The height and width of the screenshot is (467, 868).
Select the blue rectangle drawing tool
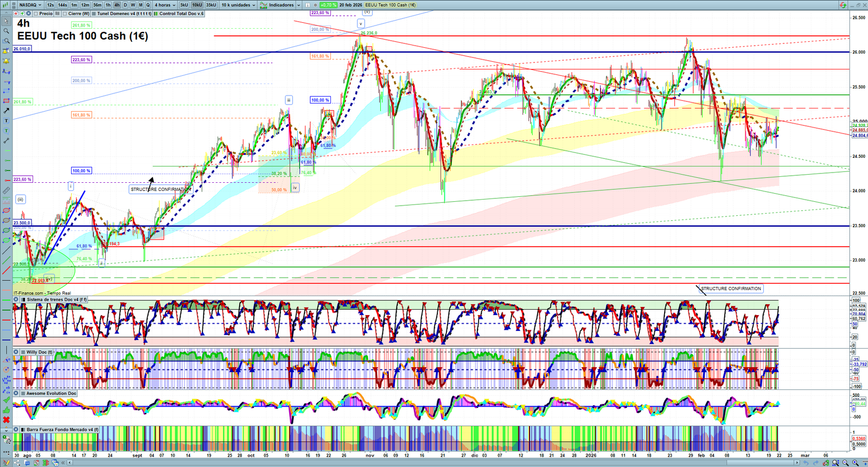pyautogui.click(x=6, y=91)
